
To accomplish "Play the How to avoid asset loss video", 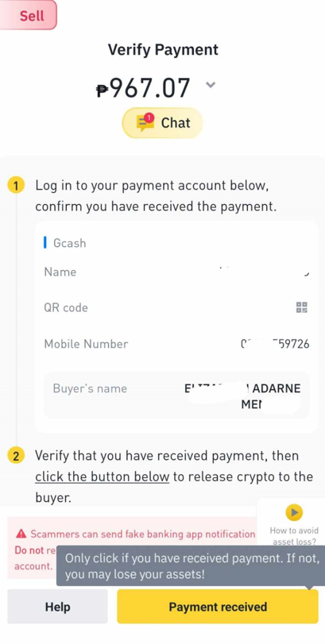I will pyautogui.click(x=294, y=512).
